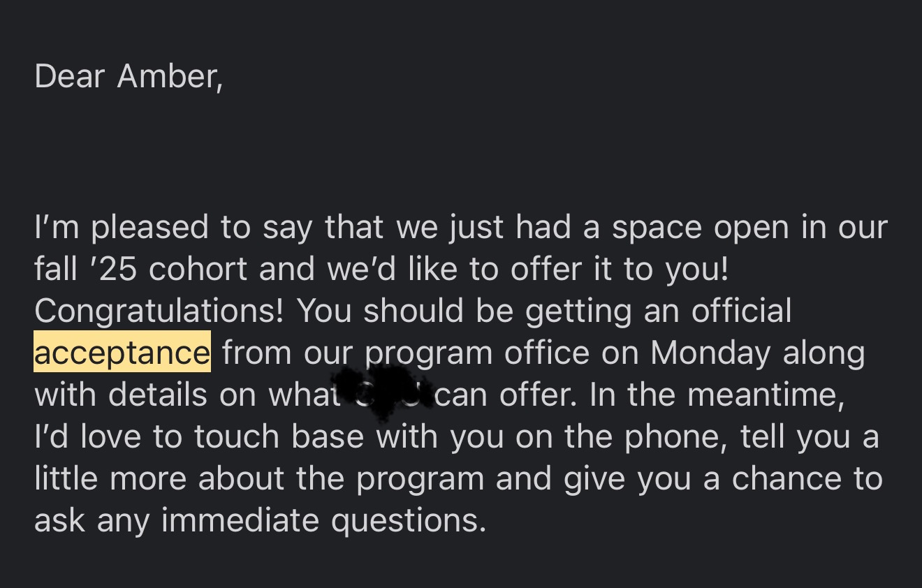Click the word "questions."
922x588 pixels.
coord(408,522)
